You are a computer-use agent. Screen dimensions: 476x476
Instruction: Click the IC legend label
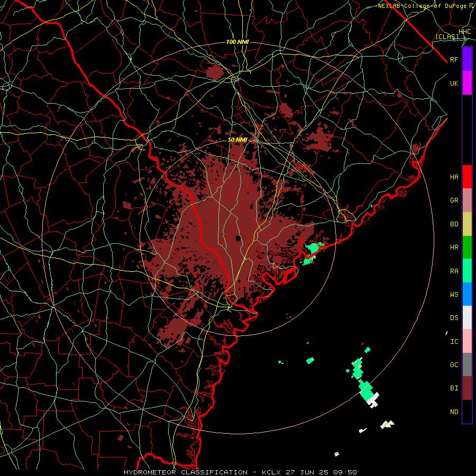coord(454,342)
